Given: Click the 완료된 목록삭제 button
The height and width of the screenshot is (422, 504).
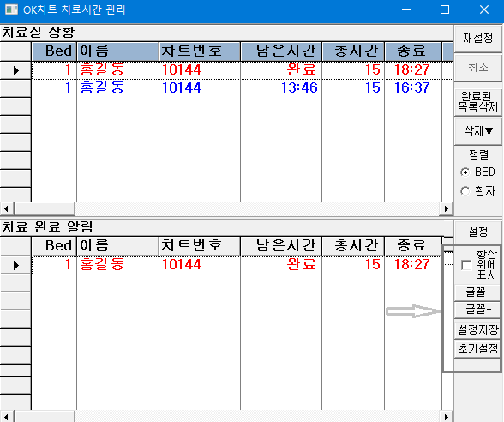Looking at the screenshot, I should click(x=478, y=101).
